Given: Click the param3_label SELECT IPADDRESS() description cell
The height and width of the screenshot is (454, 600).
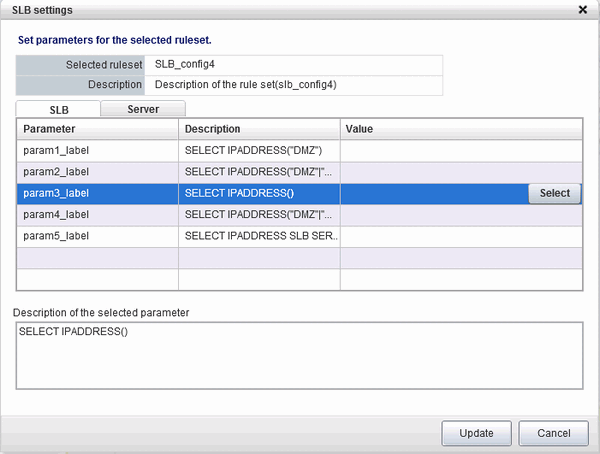Looking at the screenshot, I should [259, 193].
